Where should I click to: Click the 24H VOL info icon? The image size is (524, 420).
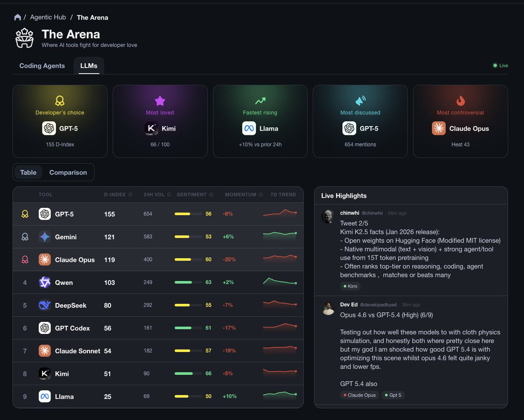[169, 195]
